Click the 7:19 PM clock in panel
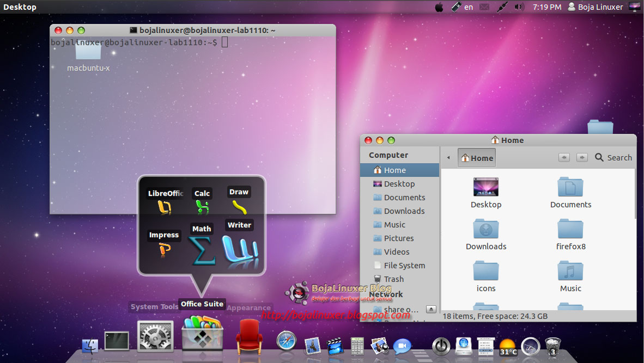 point(546,7)
